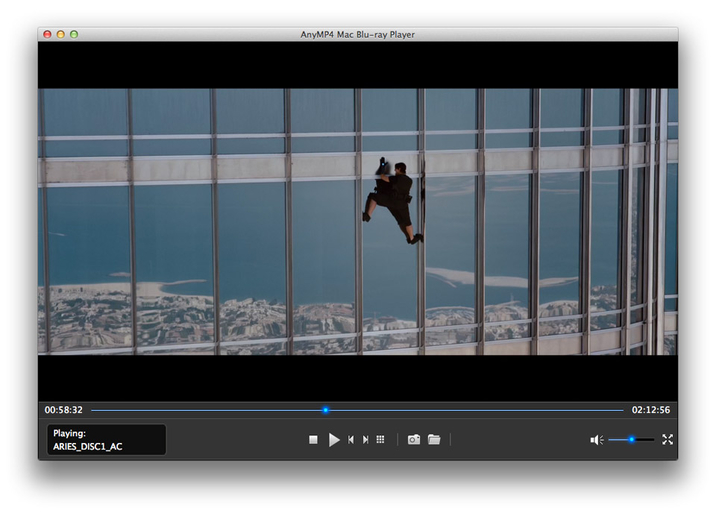Screen dimensions: 716x513
Task: Enter full screen mode with arrows icon
Action: coord(668,439)
